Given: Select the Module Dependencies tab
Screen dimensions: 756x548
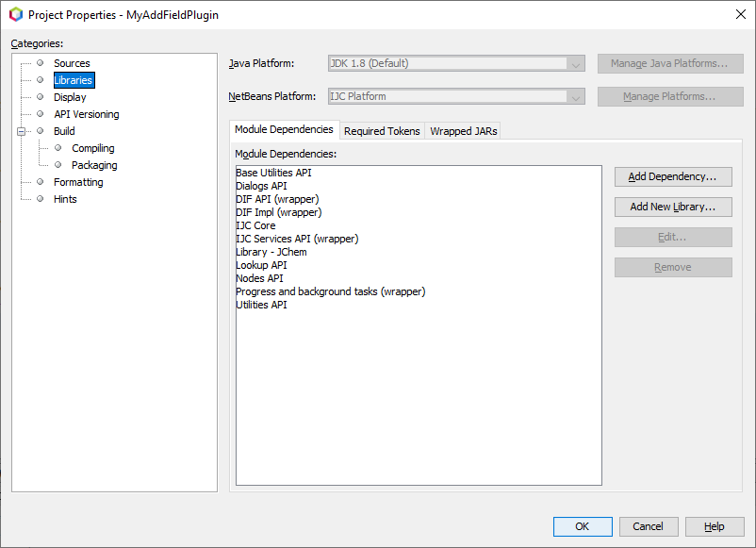Looking at the screenshot, I should point(284,130).
